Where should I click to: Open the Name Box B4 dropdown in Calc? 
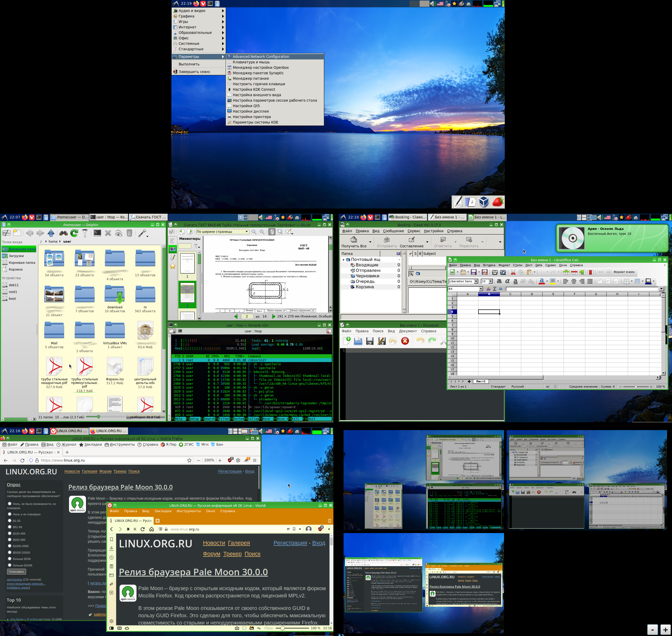point(481,289)
